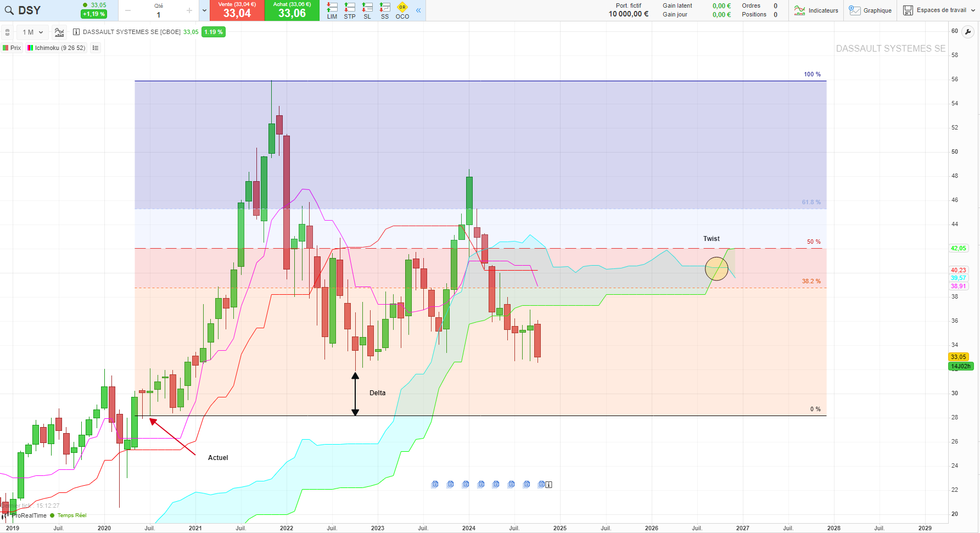Select the STP stop order icon
The height and width of the screenshot is (533, 980).
point(350,10)
